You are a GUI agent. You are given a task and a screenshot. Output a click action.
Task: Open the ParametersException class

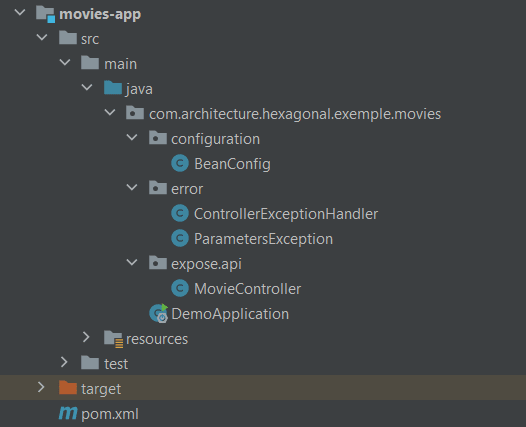coord(263,239)
